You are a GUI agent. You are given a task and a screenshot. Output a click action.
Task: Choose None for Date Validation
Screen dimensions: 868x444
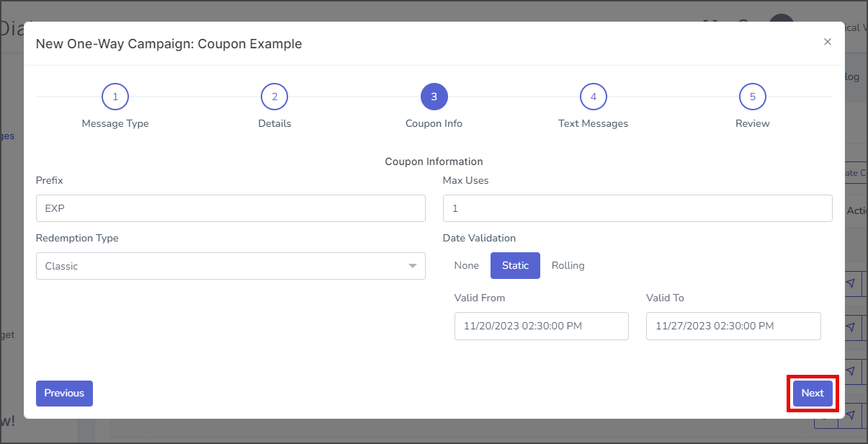click(x=467, y=265)
